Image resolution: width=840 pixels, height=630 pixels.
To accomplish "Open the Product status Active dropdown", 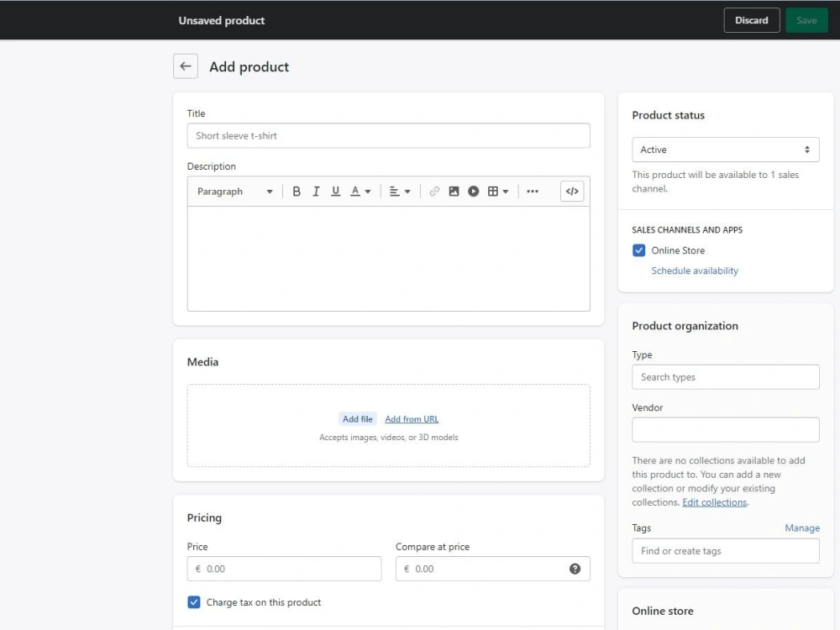I will pos(726,150).
